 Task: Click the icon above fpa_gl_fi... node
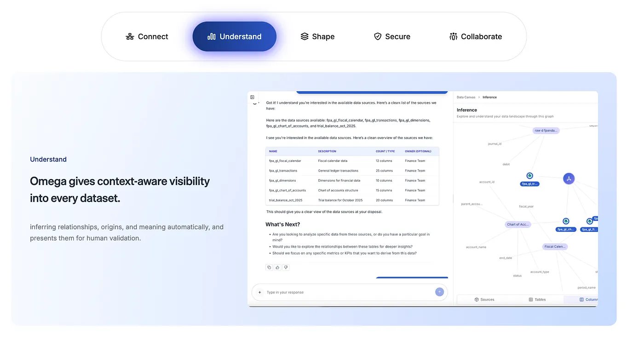pos(589,221)
